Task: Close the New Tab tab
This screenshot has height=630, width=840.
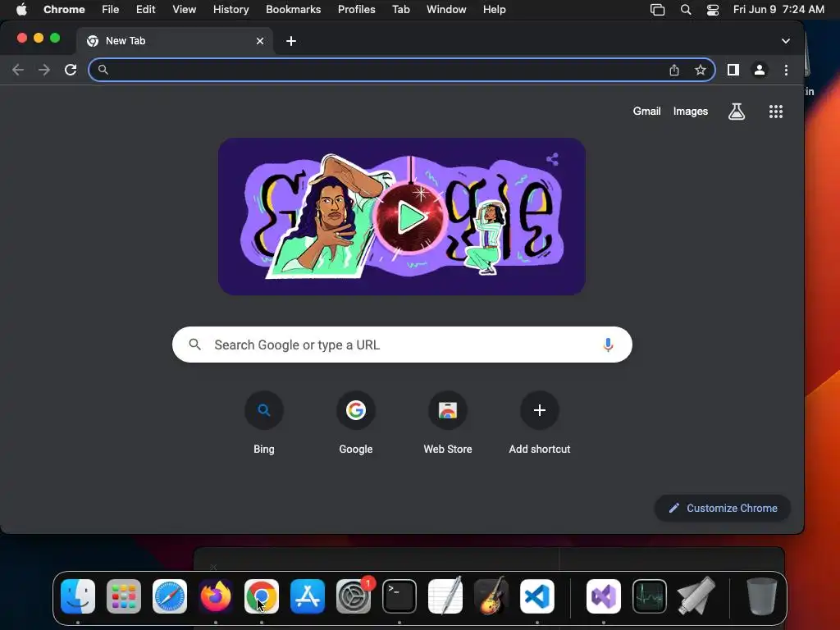Action: tap(260, 41)
